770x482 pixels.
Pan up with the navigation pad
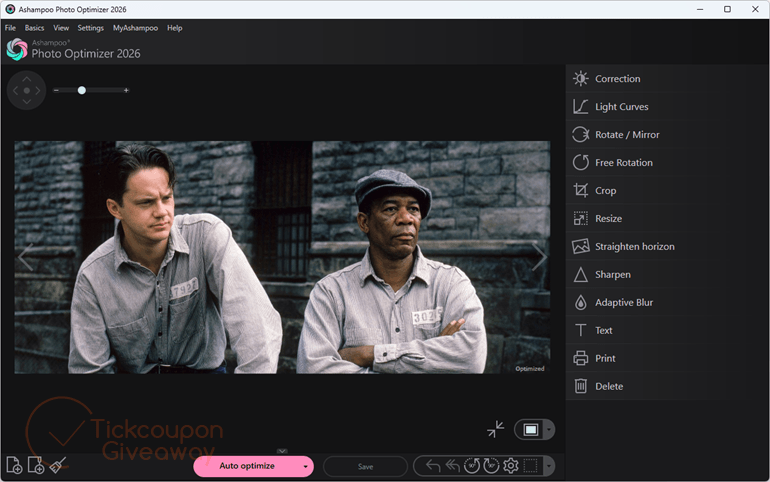coord(27,79)
